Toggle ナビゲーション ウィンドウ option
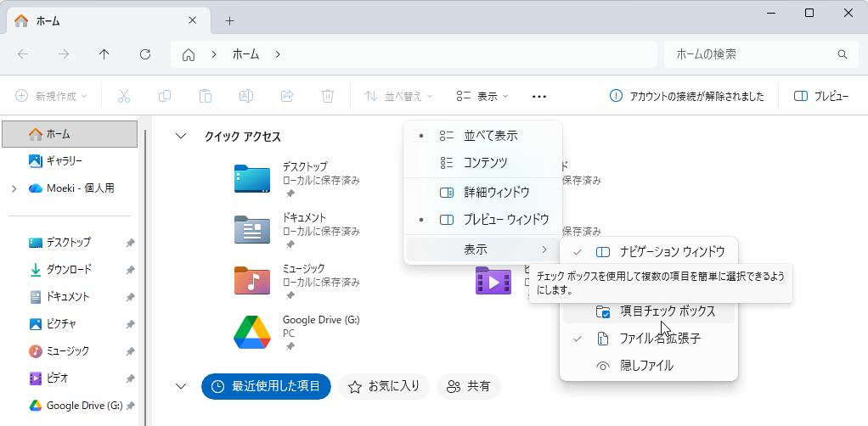 pos(671,252)
